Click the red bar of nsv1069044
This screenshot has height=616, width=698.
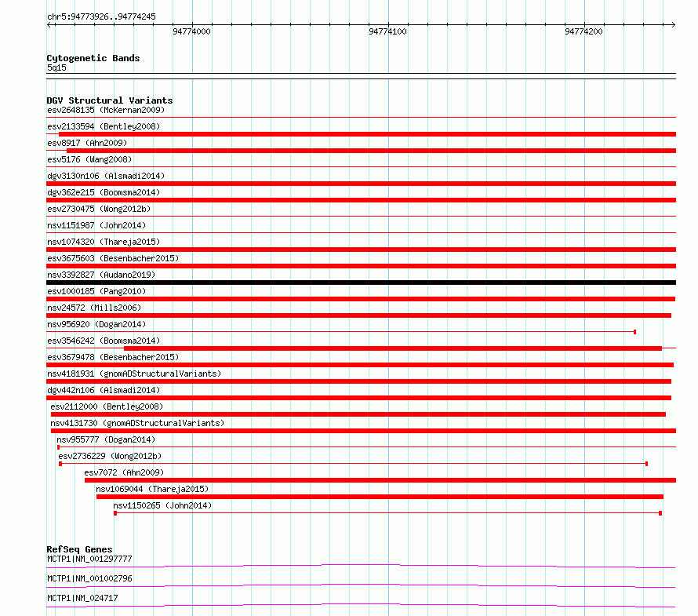click(380, 497)
